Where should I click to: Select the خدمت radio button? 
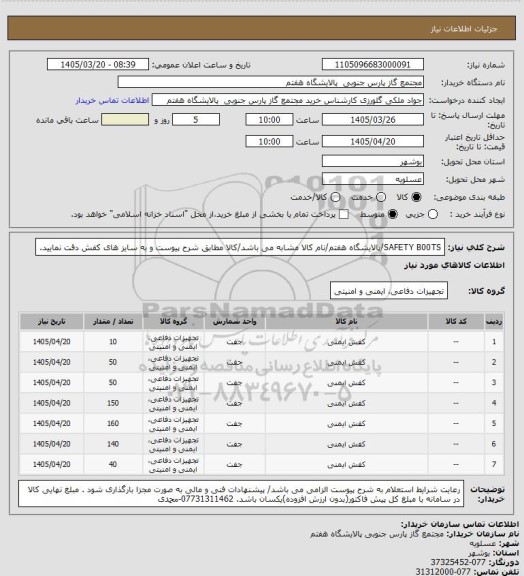coord(381,197)
